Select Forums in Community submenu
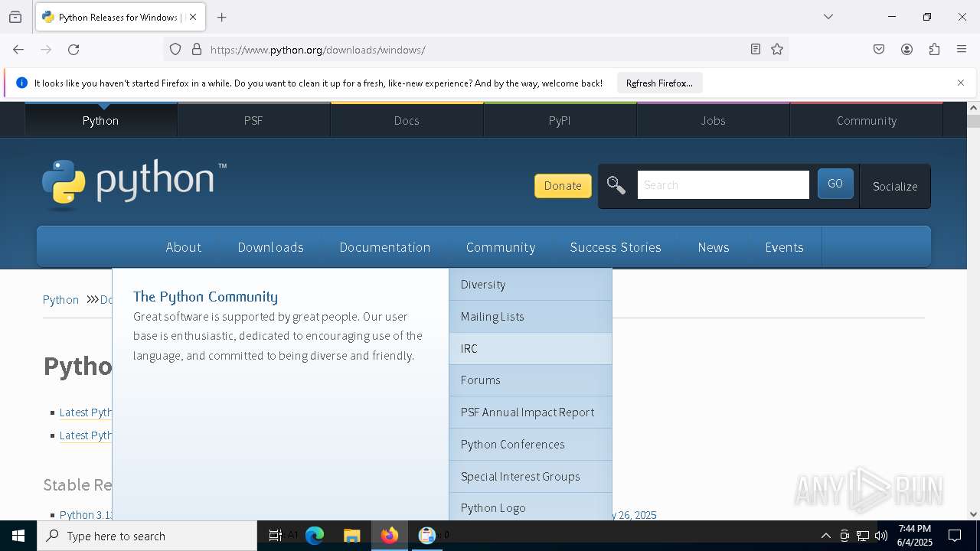980x551 pixels. coord(531,380)
